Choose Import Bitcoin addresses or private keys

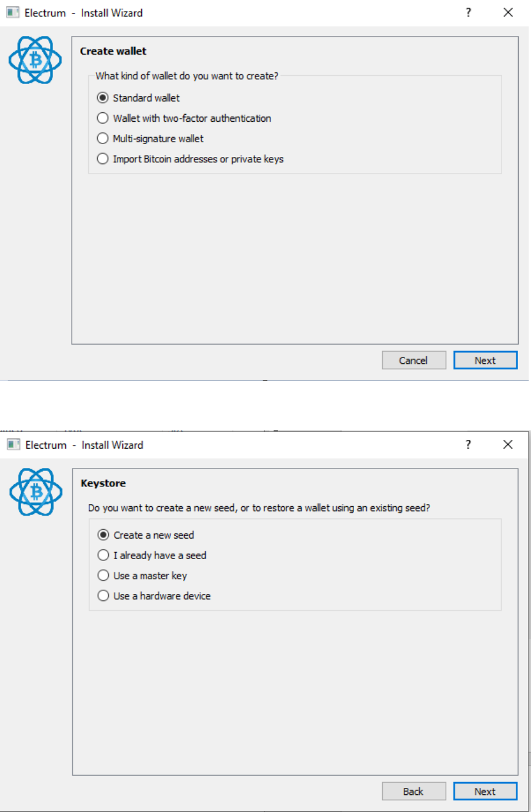click(x=103, y=159)
